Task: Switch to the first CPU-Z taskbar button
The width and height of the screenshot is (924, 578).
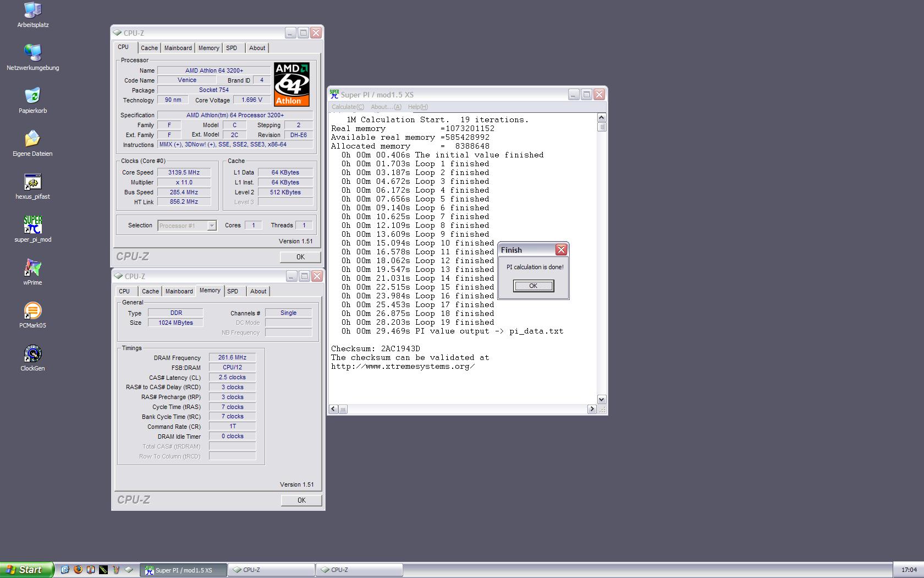Action: pyautogui.click(x=272, y=570)
